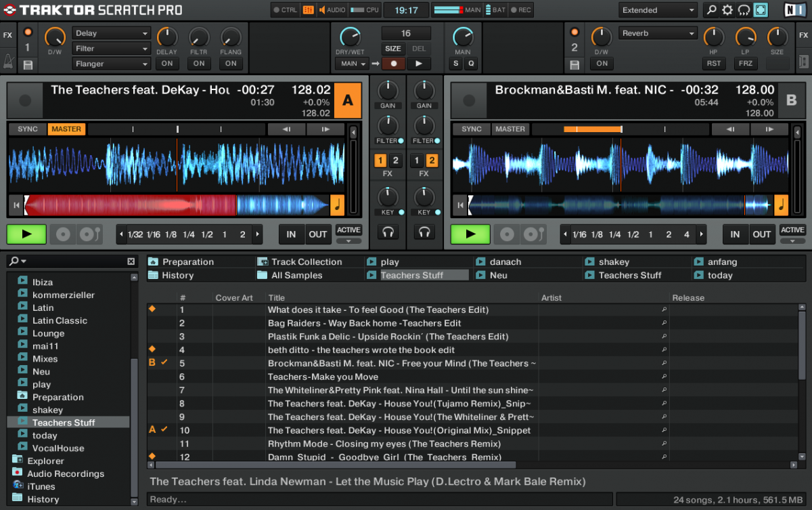The height and width of the screenshot is (510, 812).
Task: Jump to track start on Deck B
Action: (460, 205)
